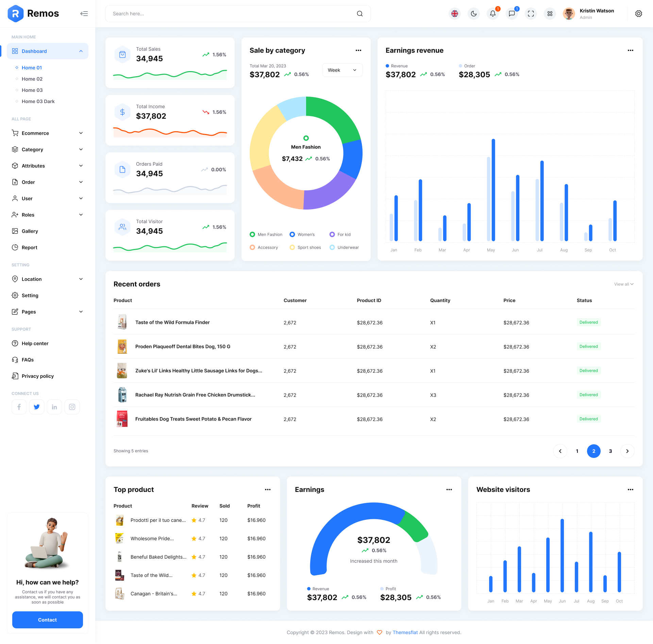The image size is (653, 644).
Task: Enter fullscreen with the expand icon
Action: pyautogui.click(x=531, y=14)
